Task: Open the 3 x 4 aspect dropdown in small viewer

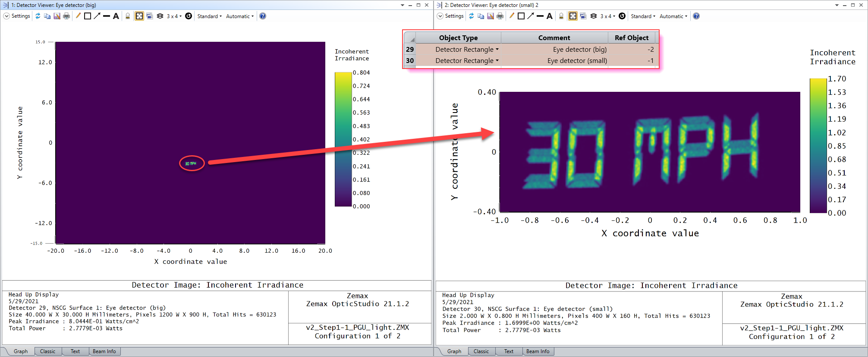Action: [608, 16]
